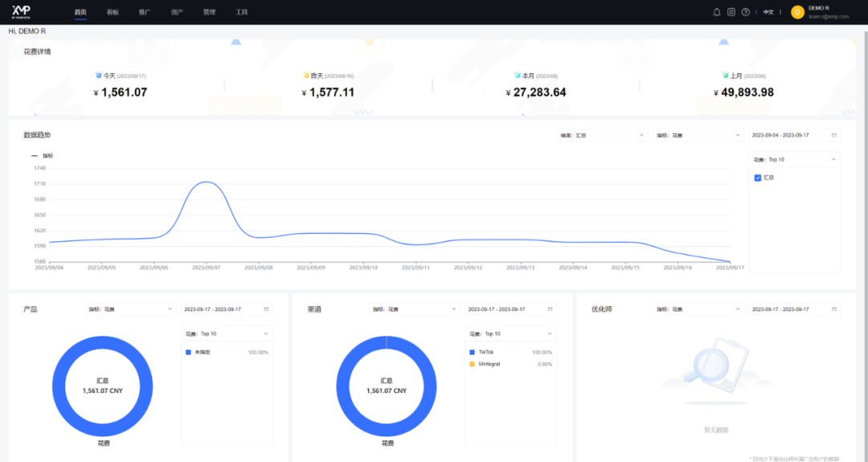The height and width of the screenshot is (462, 868).
Task: Click the trend date range 2023-09-04 - 2023-09-17
Action: tap(794, 135)
